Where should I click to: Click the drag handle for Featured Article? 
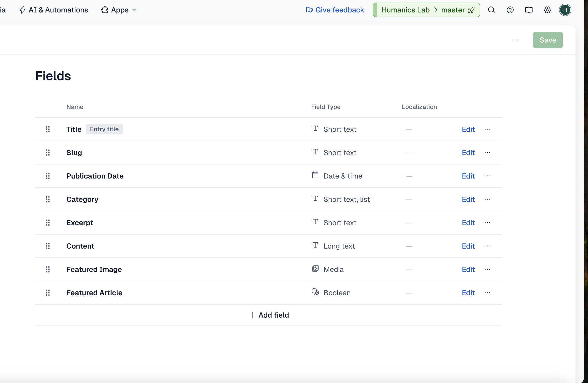(48, 293)
